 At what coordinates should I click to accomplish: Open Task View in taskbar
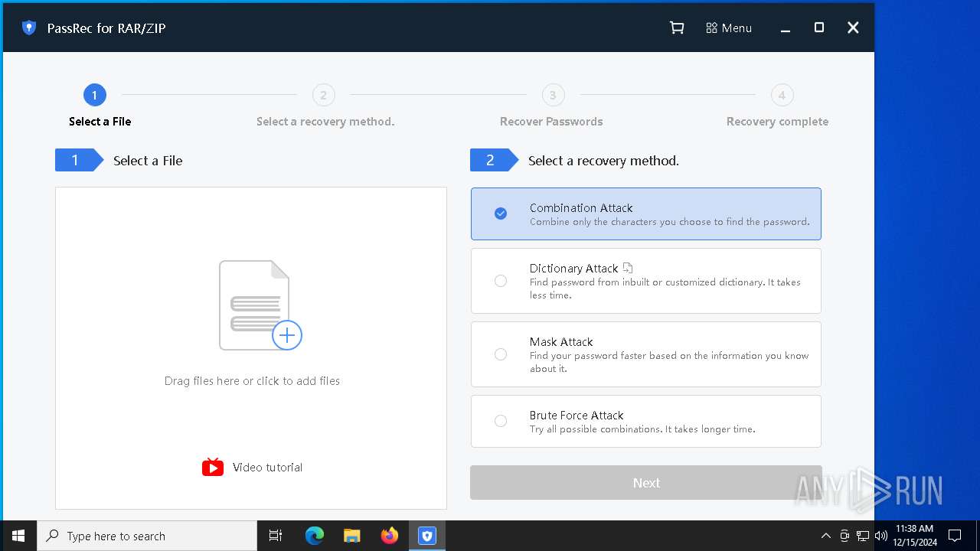click(x=276, y=536)
